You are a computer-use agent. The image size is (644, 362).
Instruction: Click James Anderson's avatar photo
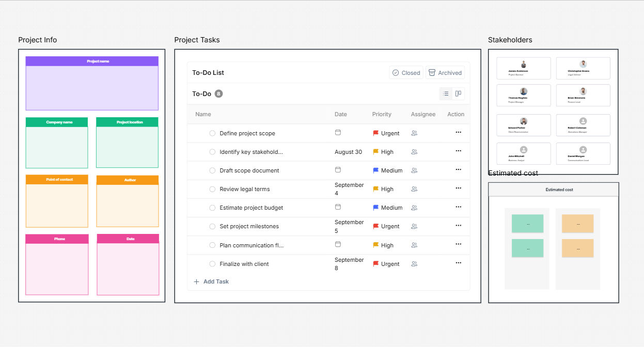point(524,64)
